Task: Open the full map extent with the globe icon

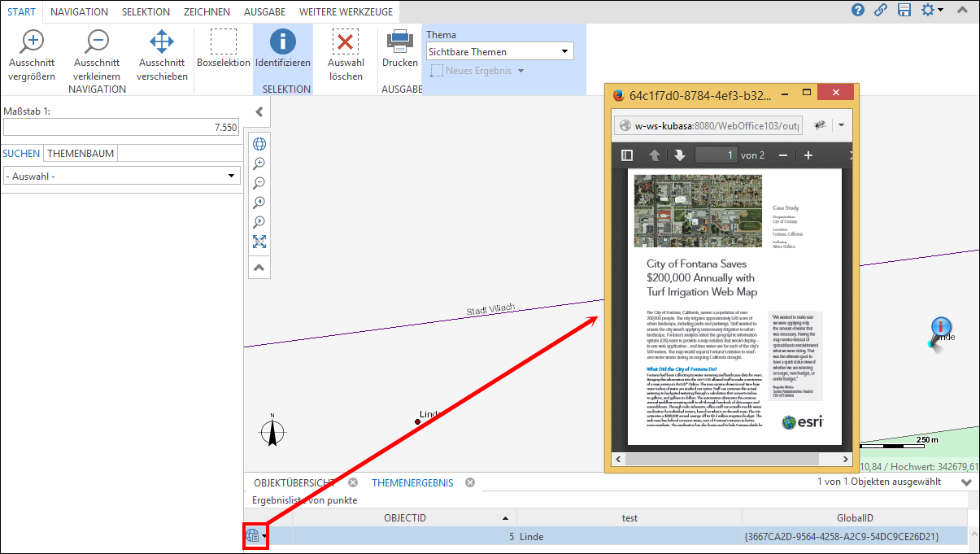Action: point(259,143)
